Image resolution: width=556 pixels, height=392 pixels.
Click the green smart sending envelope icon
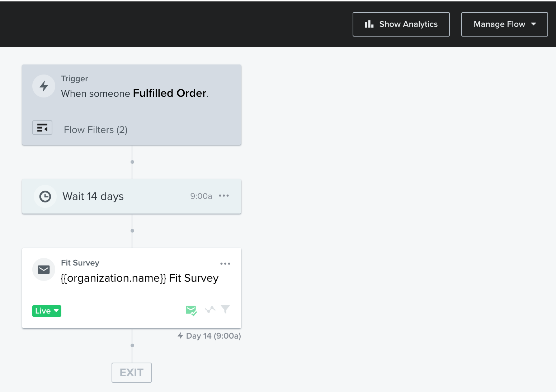pyautogui.click(x=191, y=310)
